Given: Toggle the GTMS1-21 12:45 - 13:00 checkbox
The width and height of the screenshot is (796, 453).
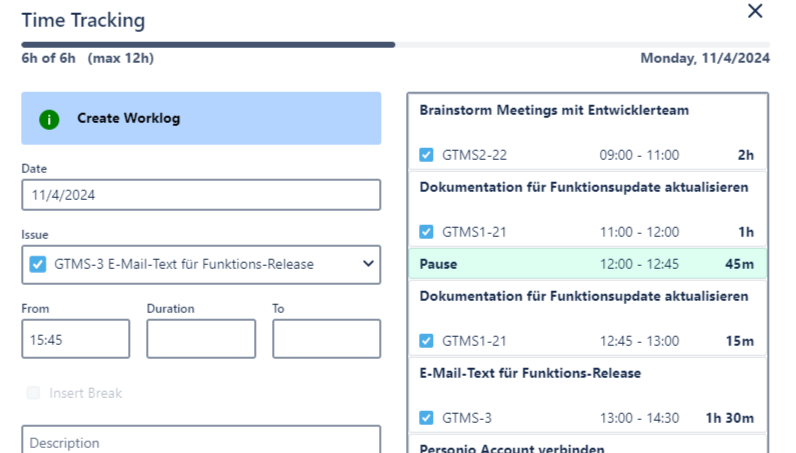Looking at the screenshot, I should coord(427,341).
